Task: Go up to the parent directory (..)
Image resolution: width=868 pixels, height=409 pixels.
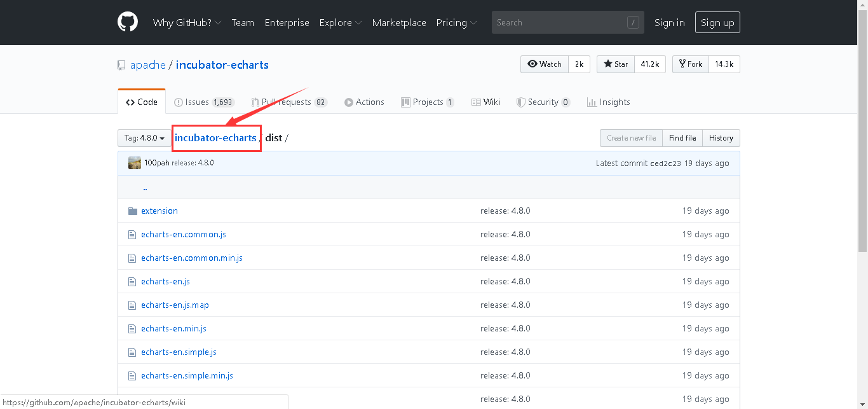Action: (145, 188)
